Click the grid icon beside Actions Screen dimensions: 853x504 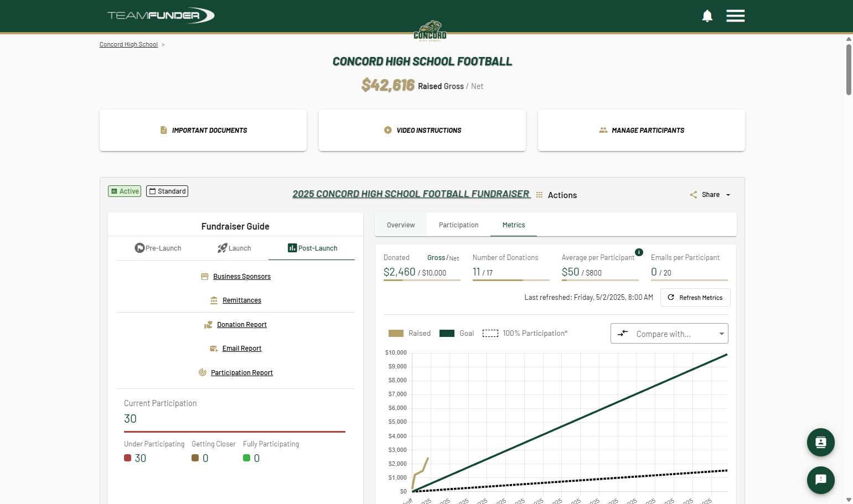click(539, 195)
